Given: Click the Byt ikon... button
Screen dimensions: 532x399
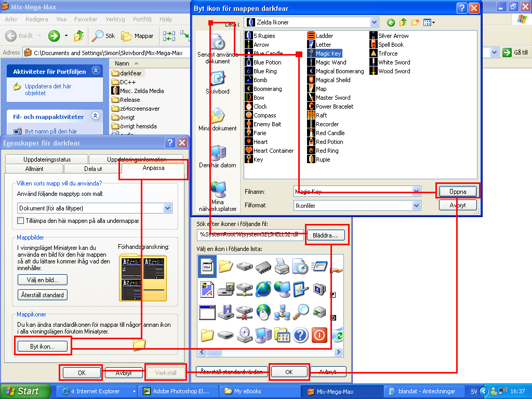Looking at the screenshot, I should coord(42,347).
